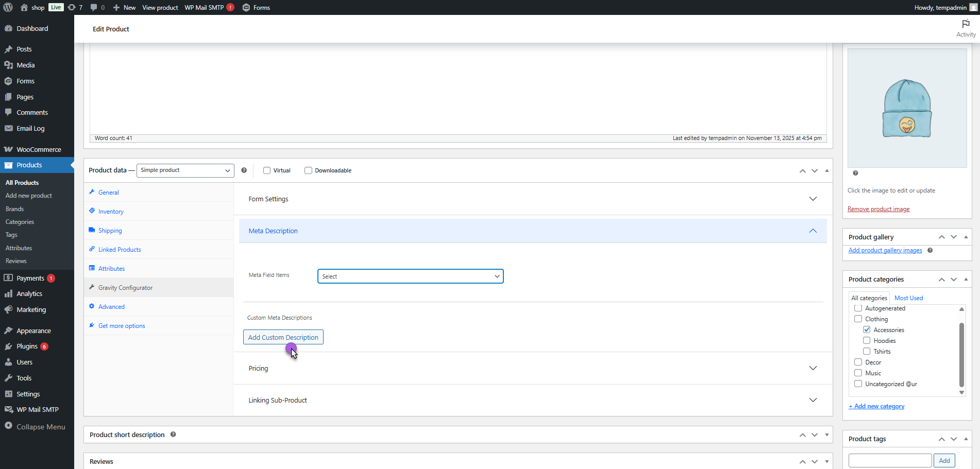Open the Activity flag icon
The height and width of the screenshot is (469, 980).
pyautogui.click(x=966, y=24)
